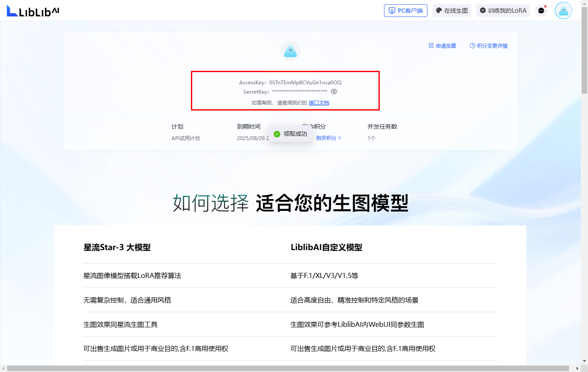Viewport: 588px width, 372px height.
Task: Click the cell 无需复杂控制，适合通用风格
Action: [x=127, y=300]
